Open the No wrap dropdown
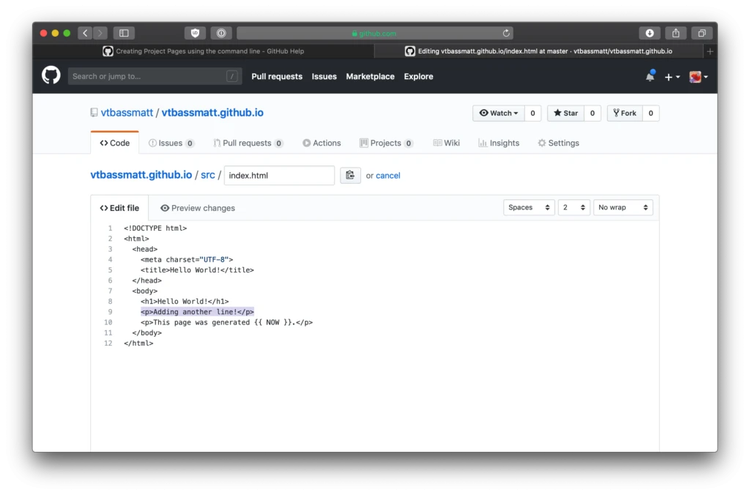The height and width of the screenshot is (495, 750). point(622,208)
